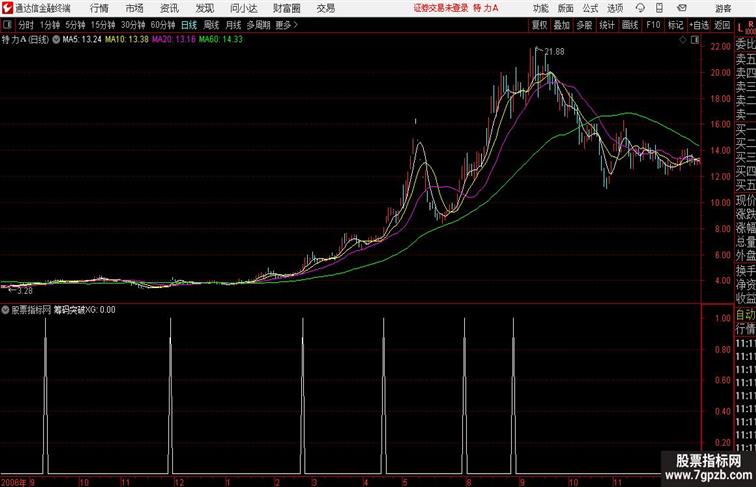756x487 pixels.
Task: Open the headset customer service icon
Action: point(640,8)
